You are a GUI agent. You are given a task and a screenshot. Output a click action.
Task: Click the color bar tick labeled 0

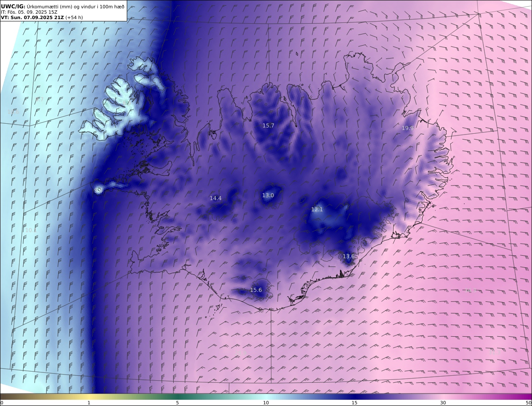coord(2,403)
